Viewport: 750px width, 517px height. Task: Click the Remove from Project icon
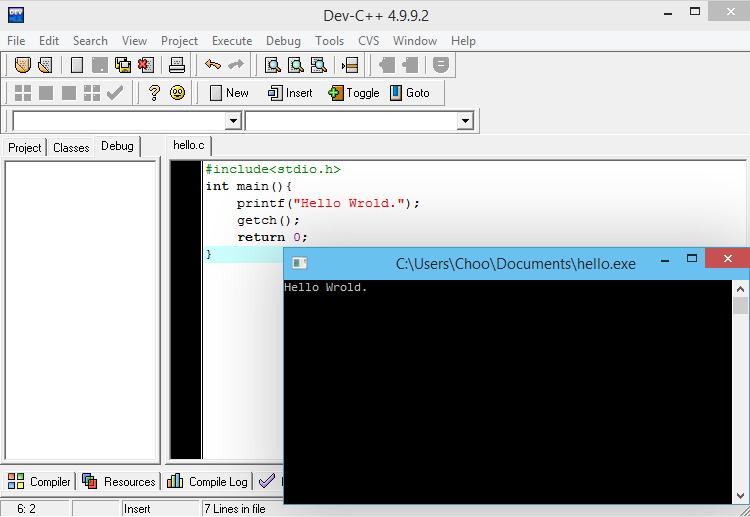pos(410,65)
